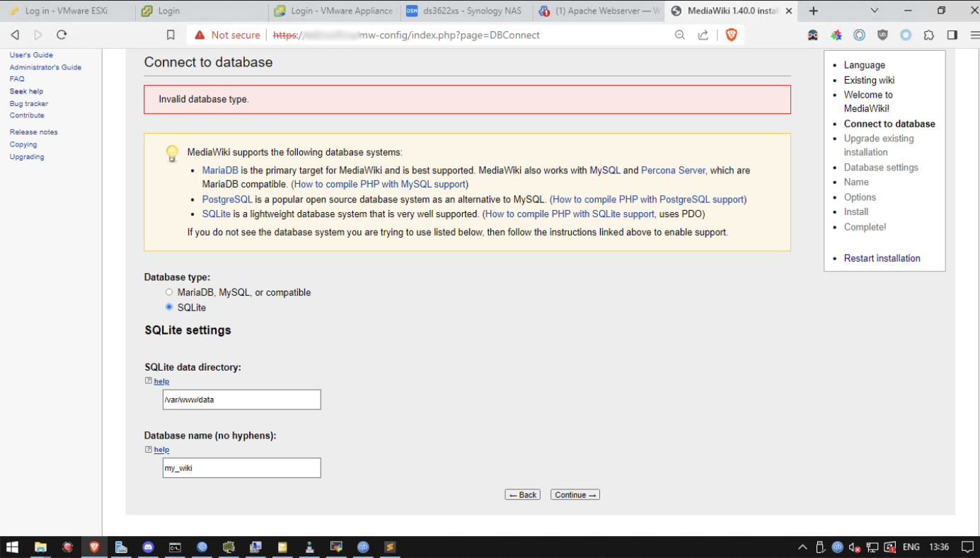Open the MySQL link in the info box

coord(605,170)
